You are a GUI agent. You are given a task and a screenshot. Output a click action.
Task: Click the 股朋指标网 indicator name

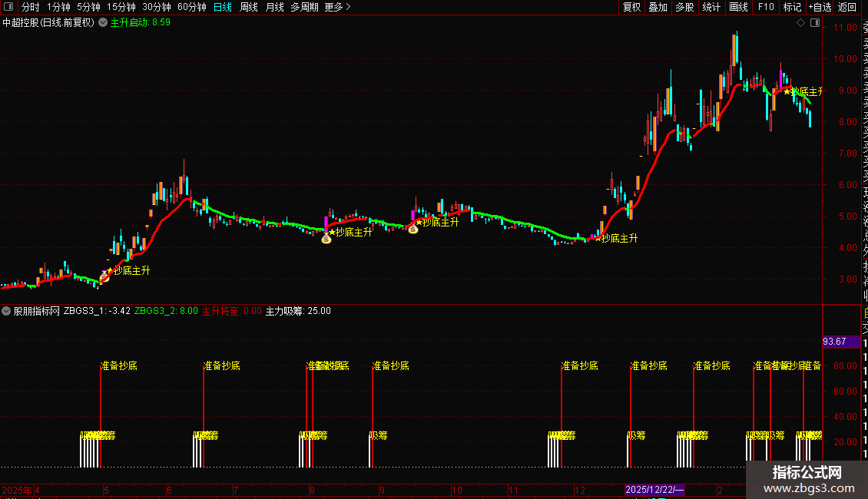[x=37, y=311]
